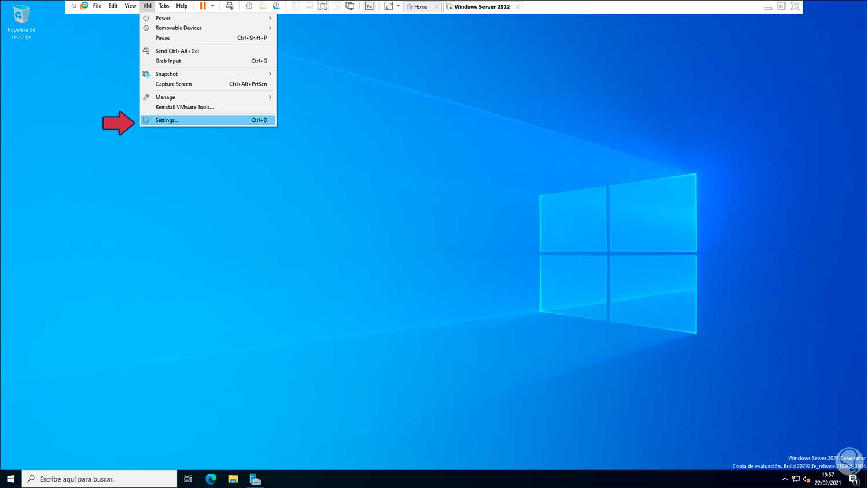Click the taskbar search box
The image size is (868, 488).
[x=100, y=479]
